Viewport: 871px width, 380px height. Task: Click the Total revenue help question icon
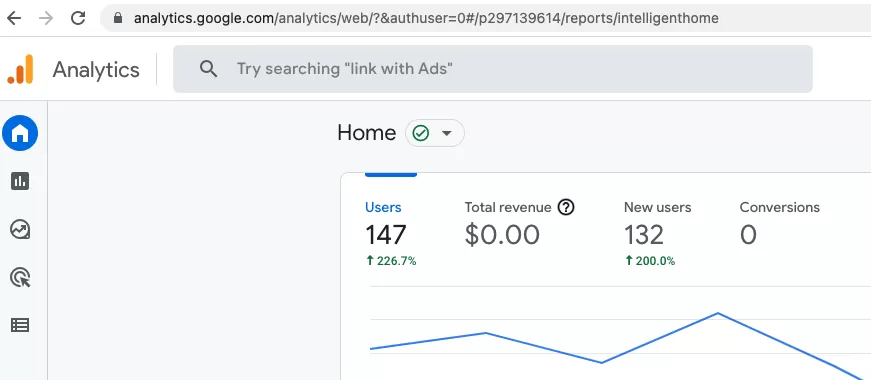565,207
